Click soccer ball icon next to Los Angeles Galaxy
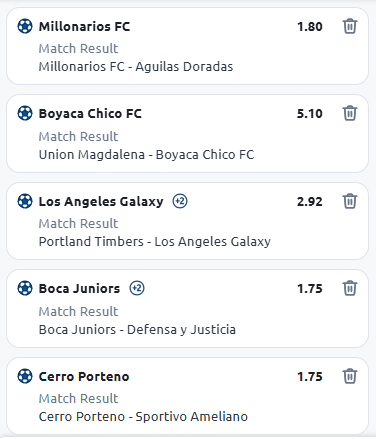Viewport: 376px width, 439px height. coord(25,201)
